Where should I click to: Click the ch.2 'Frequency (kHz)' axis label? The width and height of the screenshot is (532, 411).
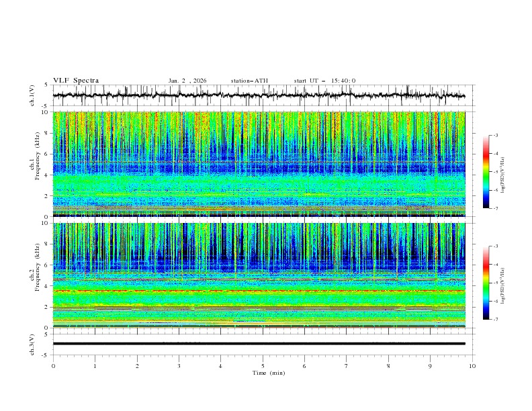38,267
